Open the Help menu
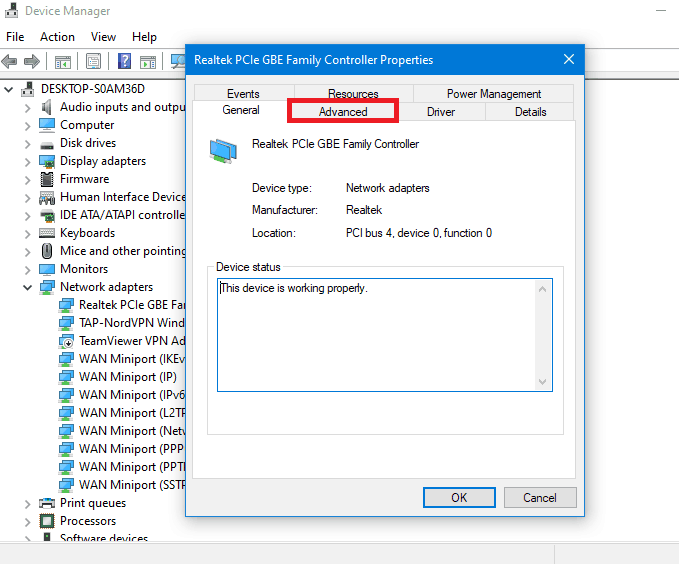679x564 pixels. point(144,37)
